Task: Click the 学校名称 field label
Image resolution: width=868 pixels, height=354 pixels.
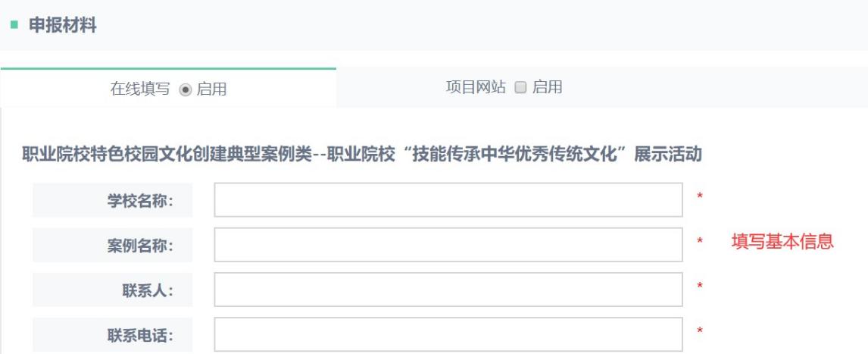Action: coord(140,201)
